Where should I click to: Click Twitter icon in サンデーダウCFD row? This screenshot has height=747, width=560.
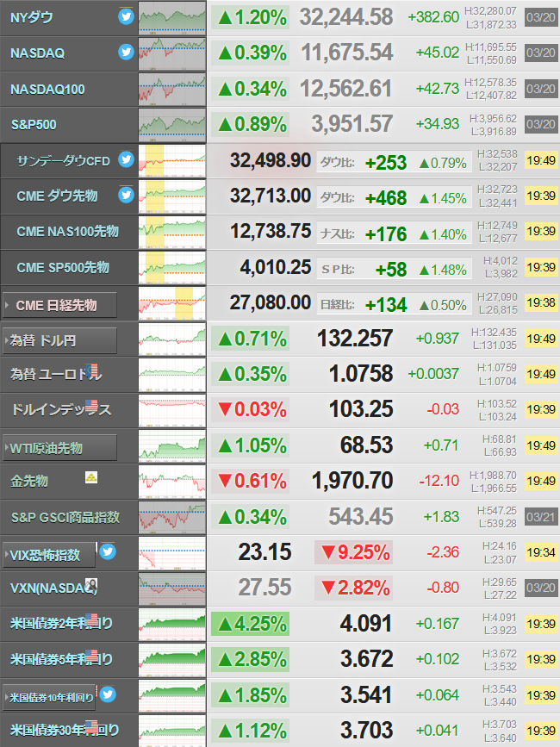click(x=126, y=159)
